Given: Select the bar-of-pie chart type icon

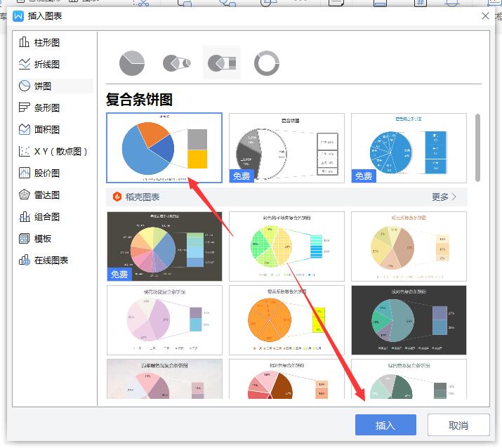Looking at the screenshot, I should click(222, 62).
